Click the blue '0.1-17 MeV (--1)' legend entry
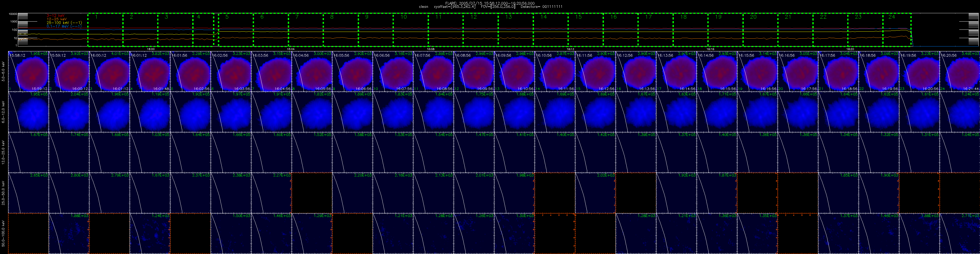The image size is (980, 254). [64, 26]
